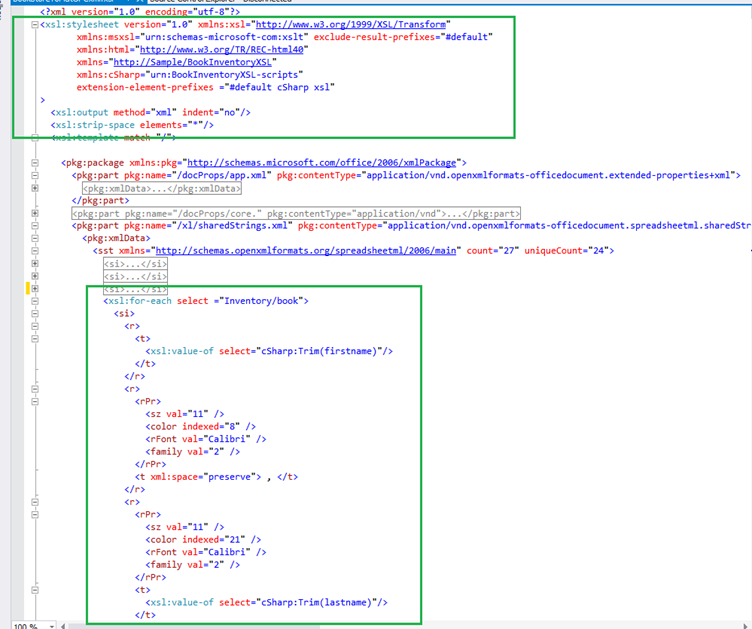Screen dimensions: 752x629
Task: Click the color indexed="21" line
Action: (x=203, y=540)
